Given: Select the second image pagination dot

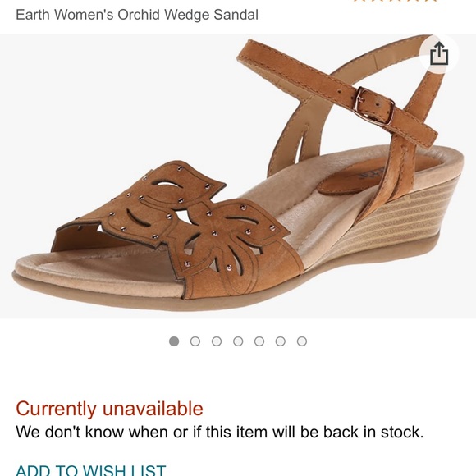Looking at the screenshot, I should tap(195, 341).
